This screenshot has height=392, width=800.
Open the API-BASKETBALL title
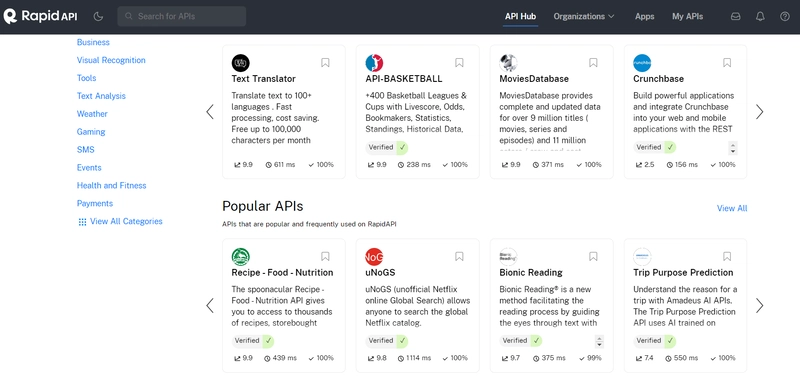point(404,79)
